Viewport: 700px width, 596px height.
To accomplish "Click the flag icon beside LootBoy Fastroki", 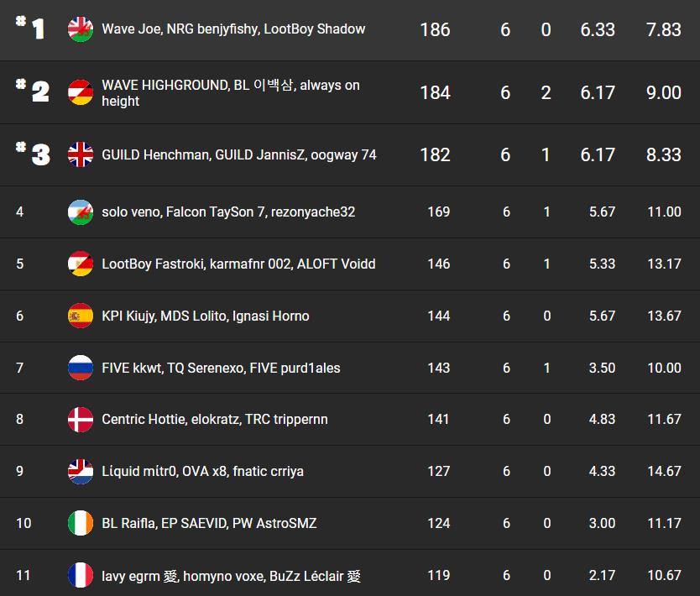I will point(81,264).
